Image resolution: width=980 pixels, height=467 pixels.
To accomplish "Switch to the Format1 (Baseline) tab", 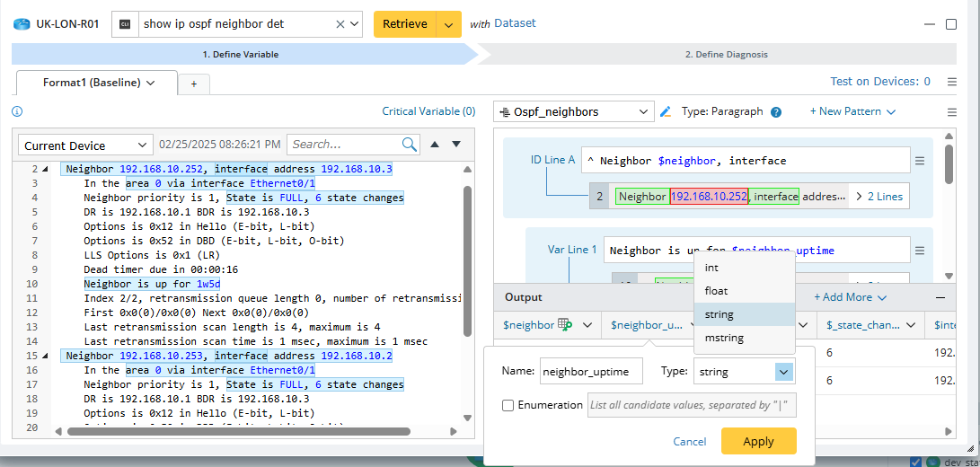I will 93,83.
